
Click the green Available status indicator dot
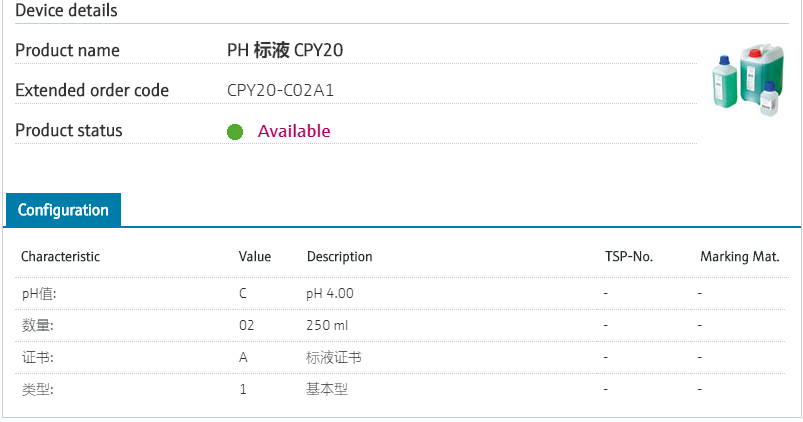tap(235, 132)
